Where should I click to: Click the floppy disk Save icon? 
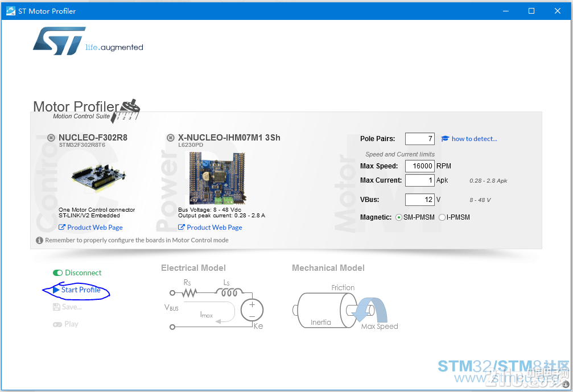coord(57,307)
